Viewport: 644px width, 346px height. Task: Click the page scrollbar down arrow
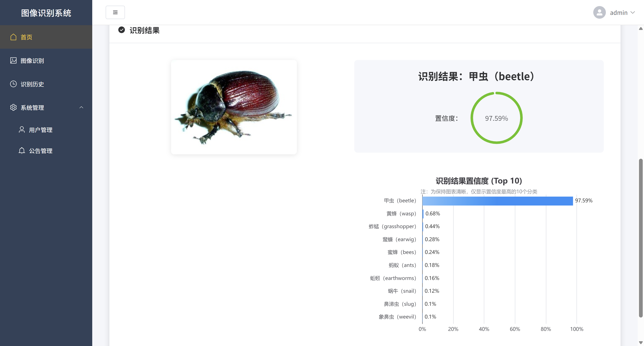click(640, 342)
